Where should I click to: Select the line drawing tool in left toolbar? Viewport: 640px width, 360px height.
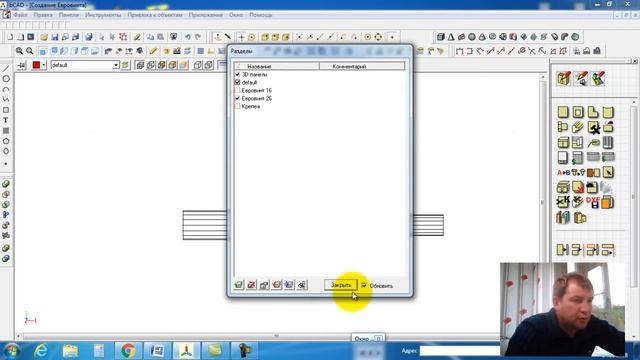tap(6, 69)
